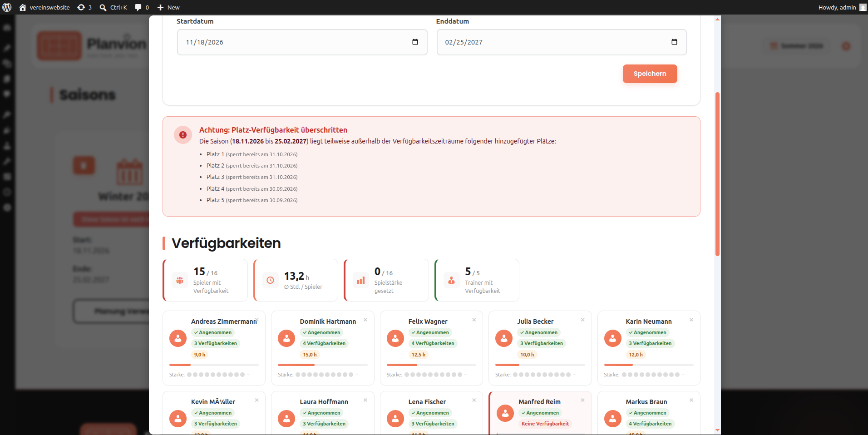
Task: Click the Platz 4 warning entry
Action: 252,189
